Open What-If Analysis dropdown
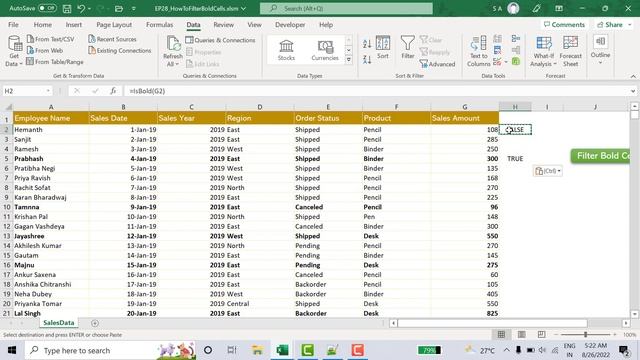The image size is (640, 360). [x=543, y=51]
